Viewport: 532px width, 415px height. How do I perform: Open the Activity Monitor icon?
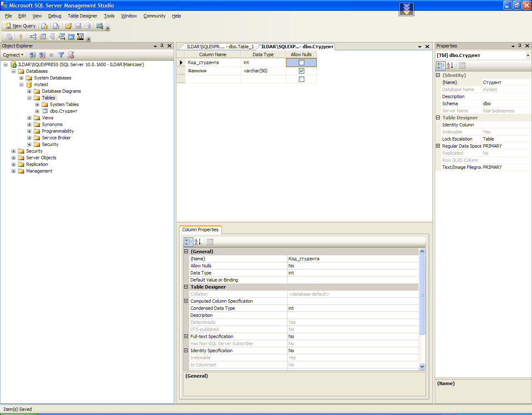pos(100,26)
